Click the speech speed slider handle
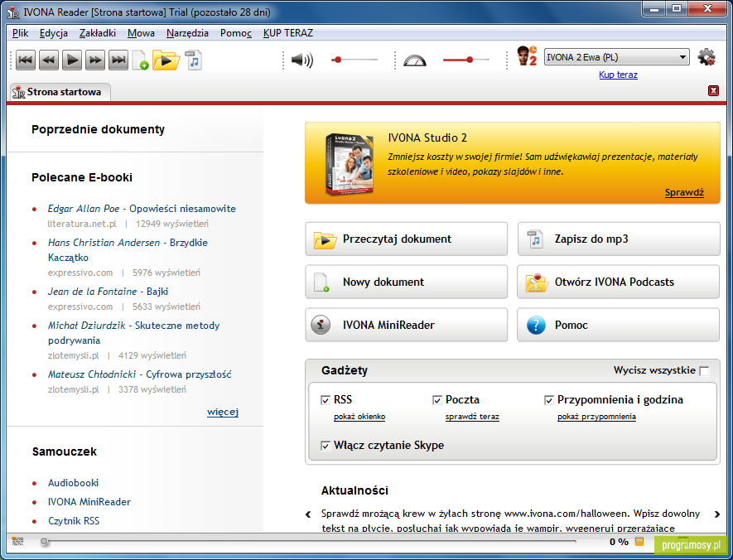Image resolution: width=733 pixels, height=560 pixels. click(x=470, y=60)
